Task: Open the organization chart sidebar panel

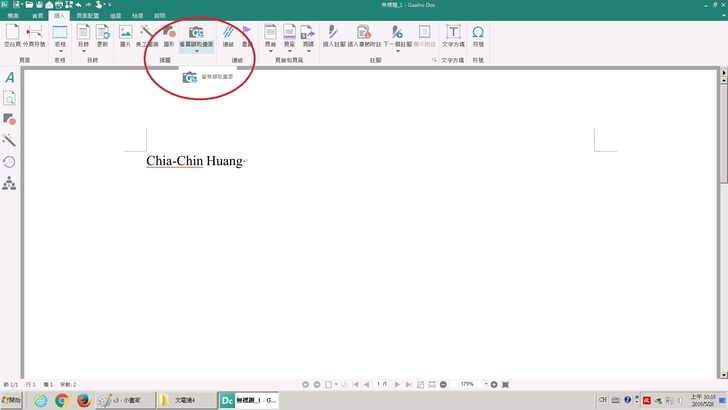Action: 9,183
